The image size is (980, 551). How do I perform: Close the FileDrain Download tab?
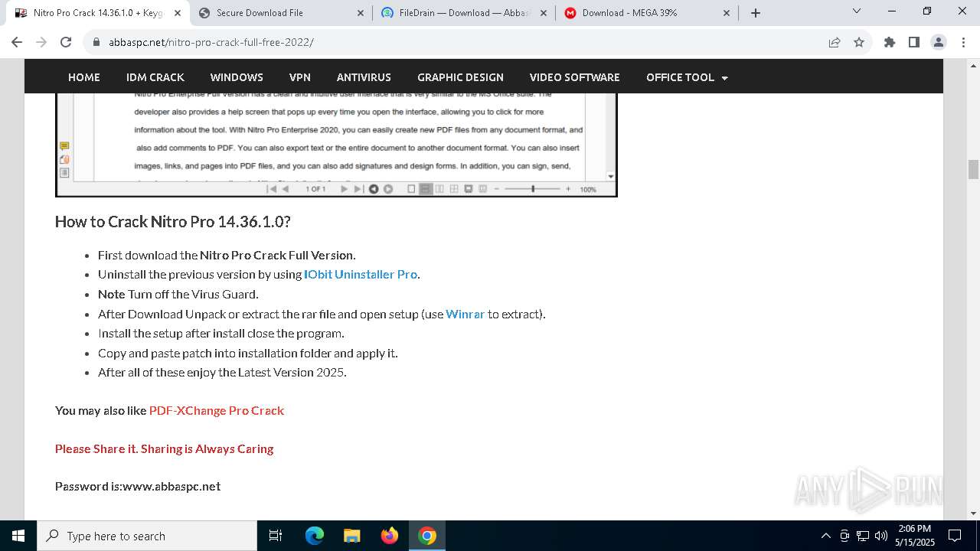tap(544, 13)
